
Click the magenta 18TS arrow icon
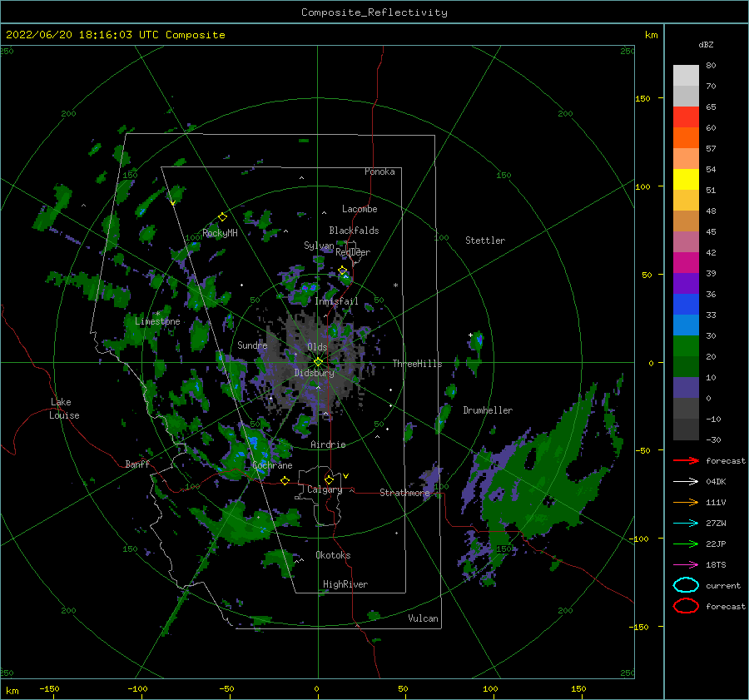[686, 565]
